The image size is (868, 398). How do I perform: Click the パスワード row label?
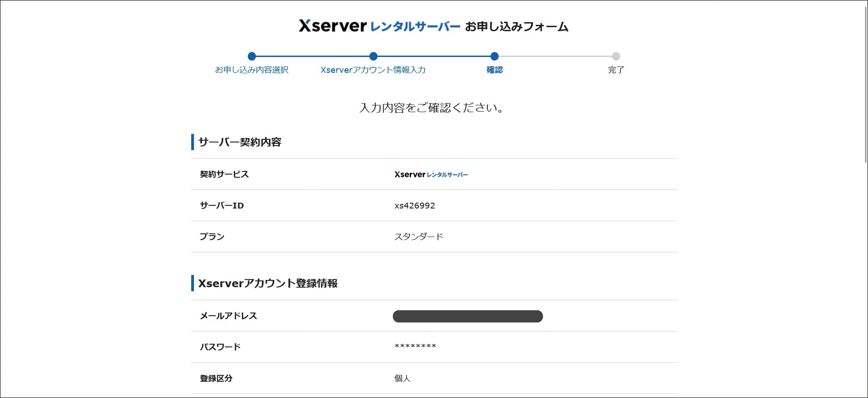[220, 347]
